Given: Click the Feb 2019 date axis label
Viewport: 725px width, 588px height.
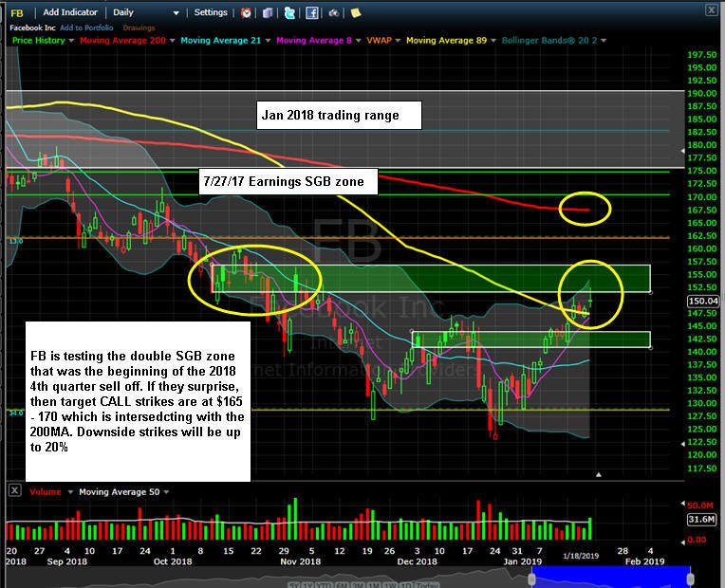Looking at the screenshot, I should click(x=645, y=561).
